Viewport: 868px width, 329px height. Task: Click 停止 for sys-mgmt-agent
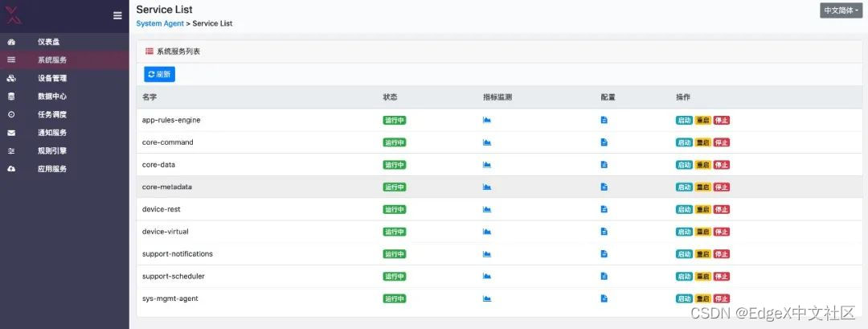pos(721,298)
